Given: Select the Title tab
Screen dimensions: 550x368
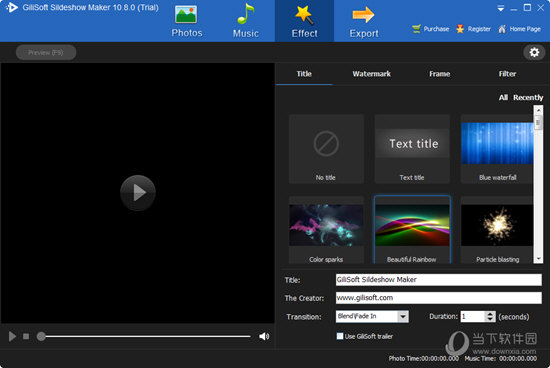Looking at the screenshot, I should 304,74.
